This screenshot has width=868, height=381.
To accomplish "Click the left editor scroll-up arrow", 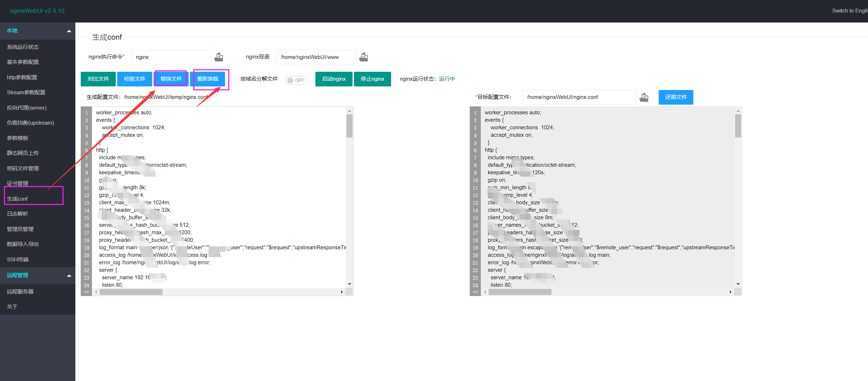I will point(349,111).
